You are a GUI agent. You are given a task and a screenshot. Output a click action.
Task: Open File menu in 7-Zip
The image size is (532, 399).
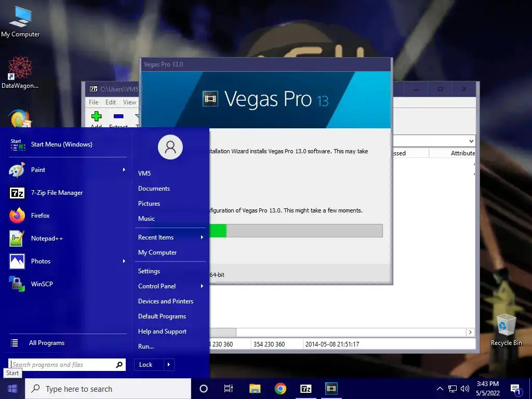pos(94,102)
